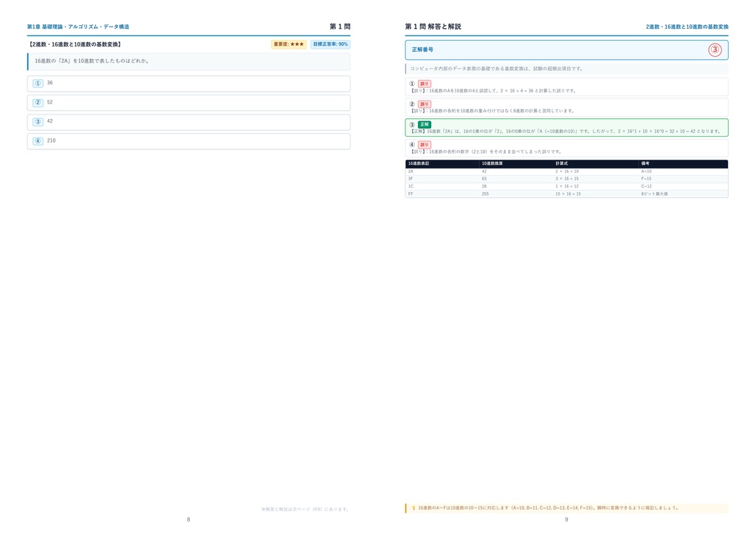Click the green 正解 badge in explanation ③
This screenshot has height=535, width=756.
[x=425, y=124]
